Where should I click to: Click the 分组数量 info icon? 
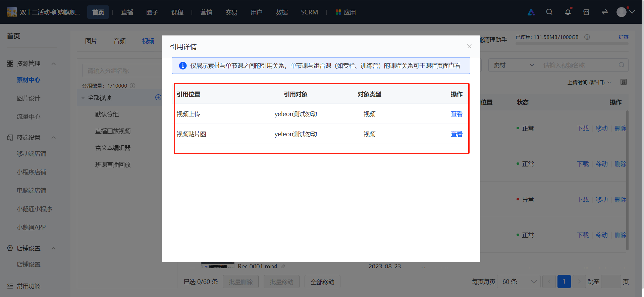coord(132,86)
